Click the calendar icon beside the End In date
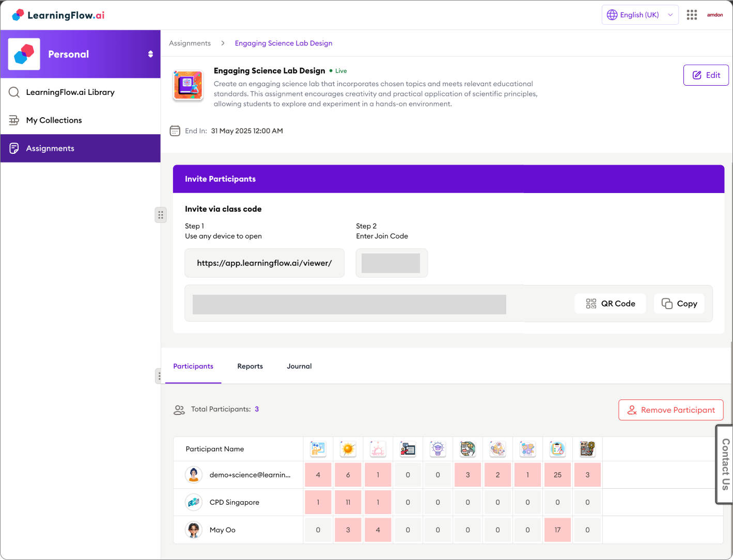The image size is (733, 560). click(x=175, y=131)
